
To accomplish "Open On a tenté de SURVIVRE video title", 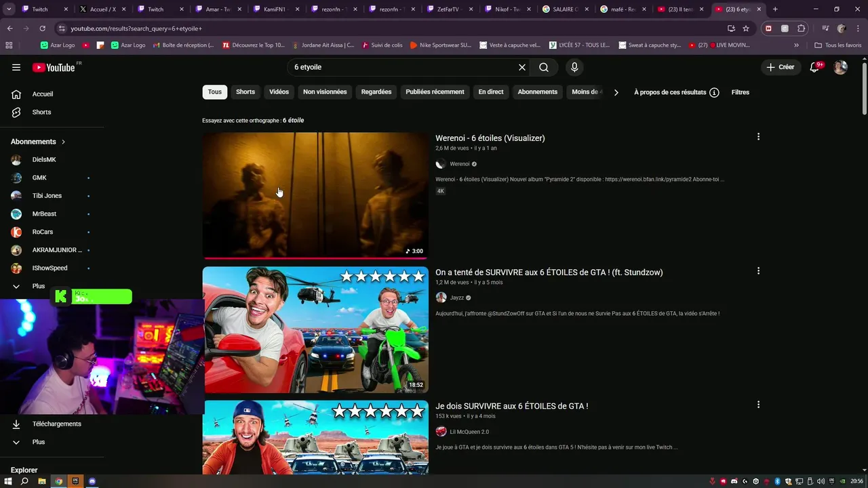I will [549, 272].
